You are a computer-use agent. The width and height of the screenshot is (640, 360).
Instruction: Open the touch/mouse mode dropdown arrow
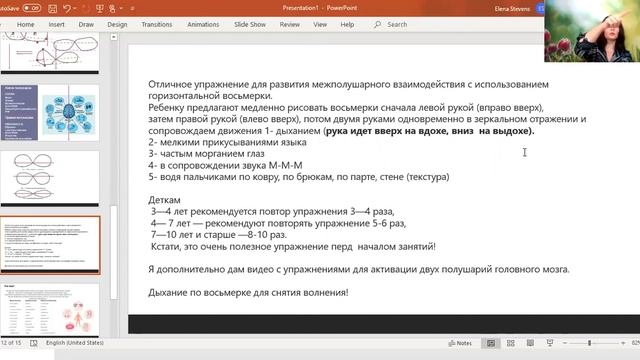click(121, 8)
